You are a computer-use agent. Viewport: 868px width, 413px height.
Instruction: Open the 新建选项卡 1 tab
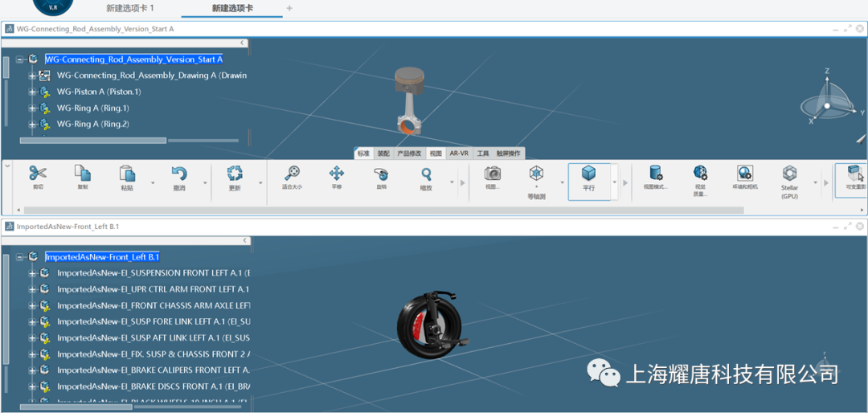tap(130, 8)
